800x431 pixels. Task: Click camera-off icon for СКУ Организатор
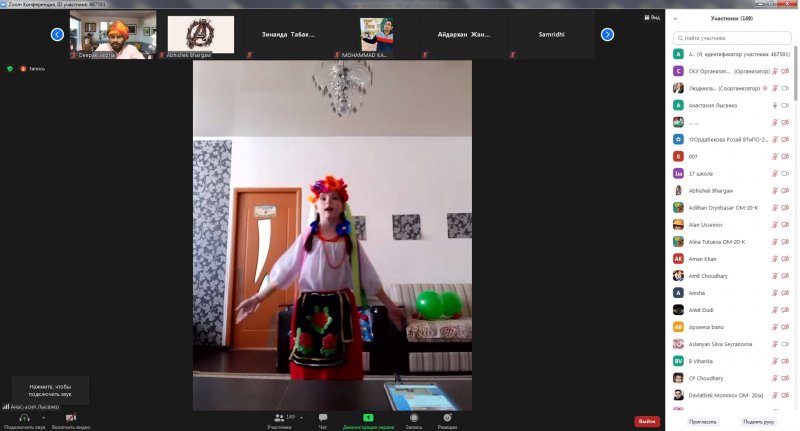point(785,71)
